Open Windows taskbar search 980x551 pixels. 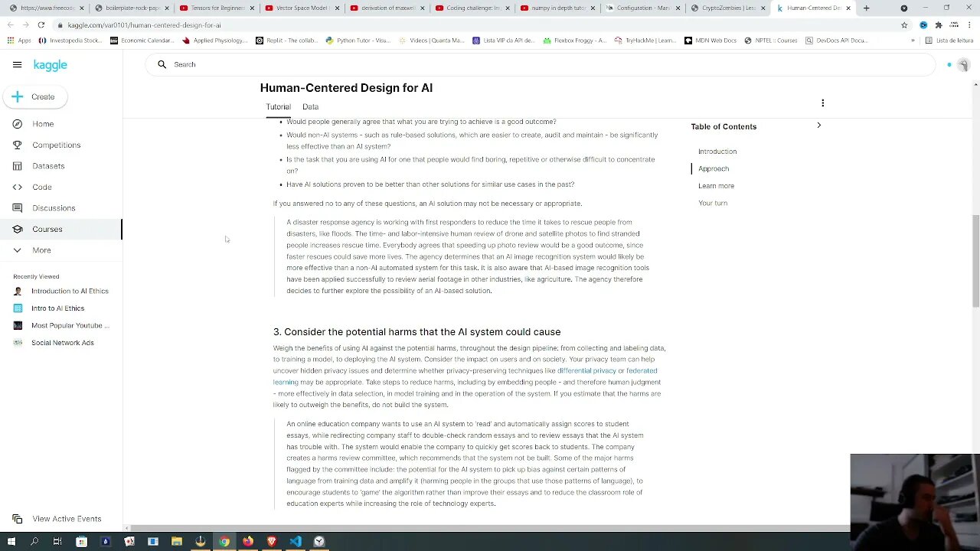click(x=34, y=542)
